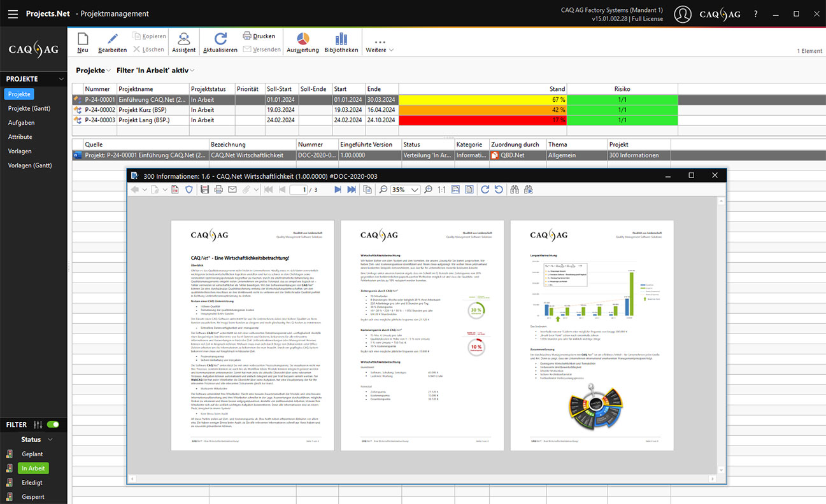Turn off the green FILTER switch
826x504 pixels.
click(53, 424)
